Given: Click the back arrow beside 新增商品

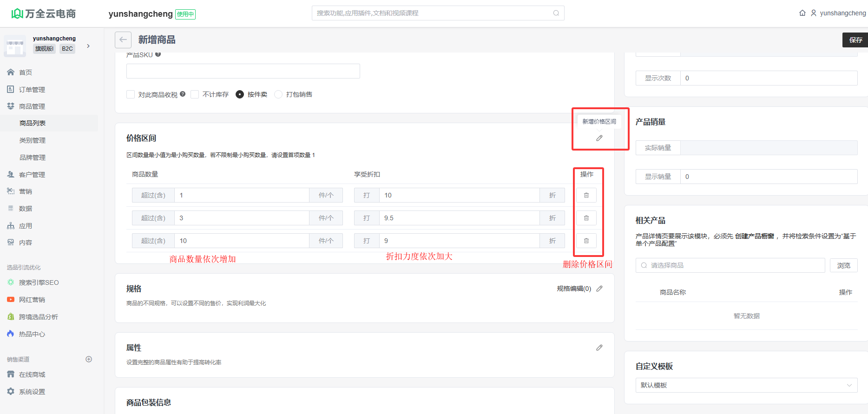Looking at the screenshot, I should 123,40.
